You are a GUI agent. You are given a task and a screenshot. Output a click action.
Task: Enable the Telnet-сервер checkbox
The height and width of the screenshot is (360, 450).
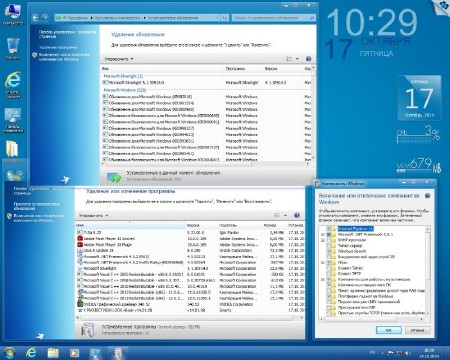(x=329, y=246)
